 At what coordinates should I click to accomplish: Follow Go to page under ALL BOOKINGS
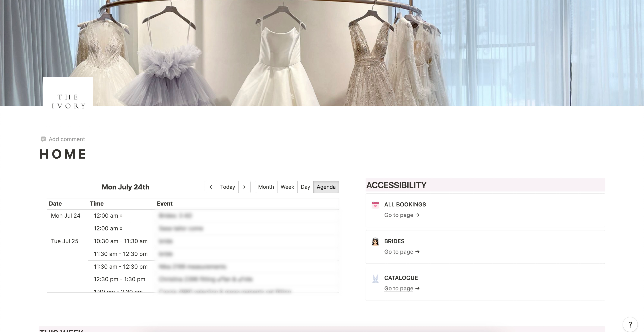click(399, 215)
